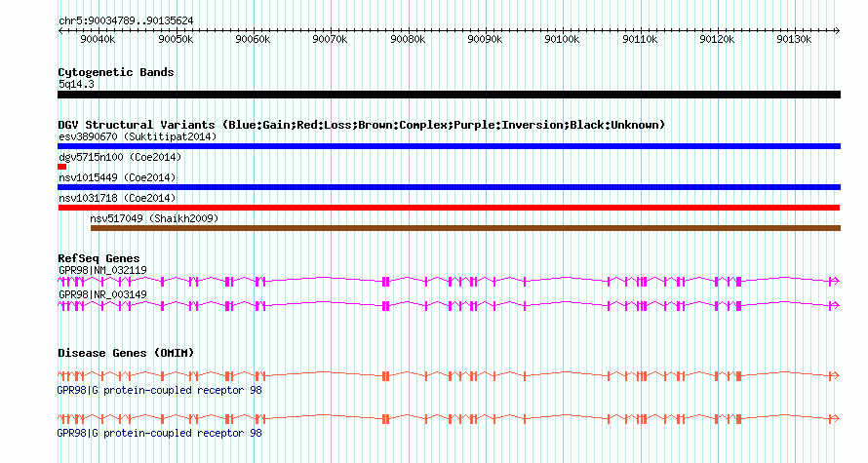The height and width of the screenshot is (463, 868).
Task: Click the 90070k ruler label
Action: [330, 40]
